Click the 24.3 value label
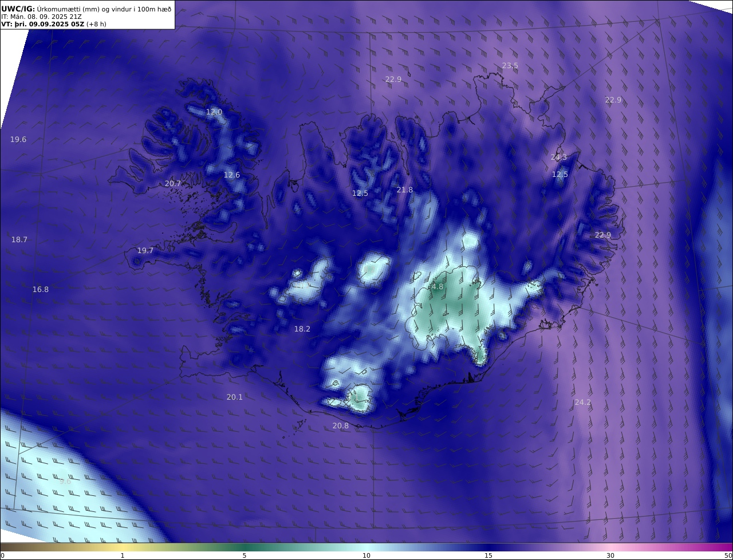733x560 pixels. (559, 157)
